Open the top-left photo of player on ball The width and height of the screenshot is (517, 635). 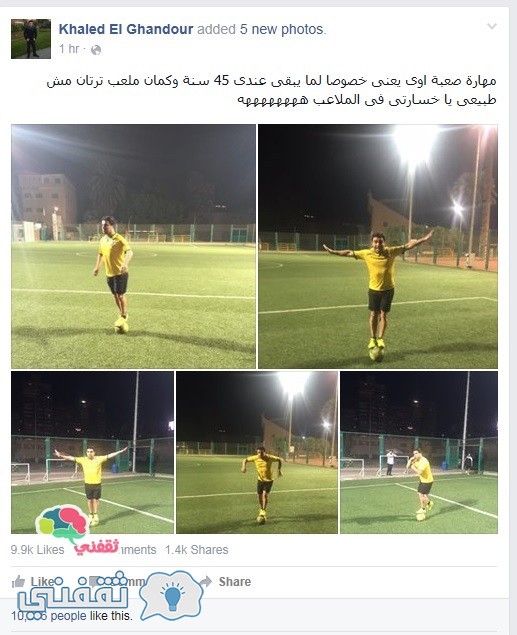pos(134,246)
